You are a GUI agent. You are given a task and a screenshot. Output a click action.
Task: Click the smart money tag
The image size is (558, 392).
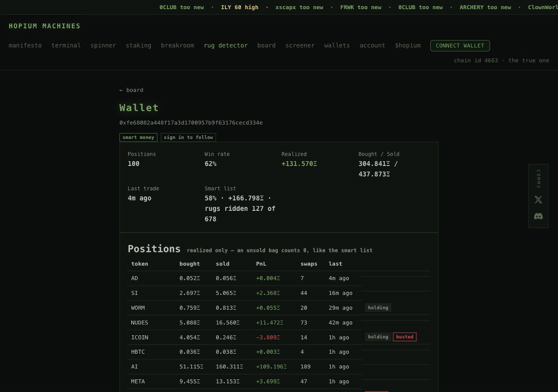[x=138, y=137]
